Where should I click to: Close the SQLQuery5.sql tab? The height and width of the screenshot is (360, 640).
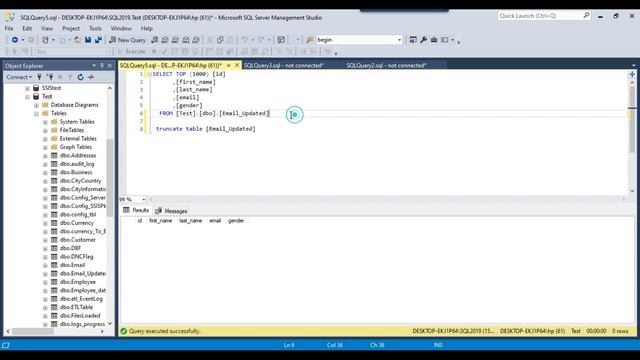coord(237,65)
